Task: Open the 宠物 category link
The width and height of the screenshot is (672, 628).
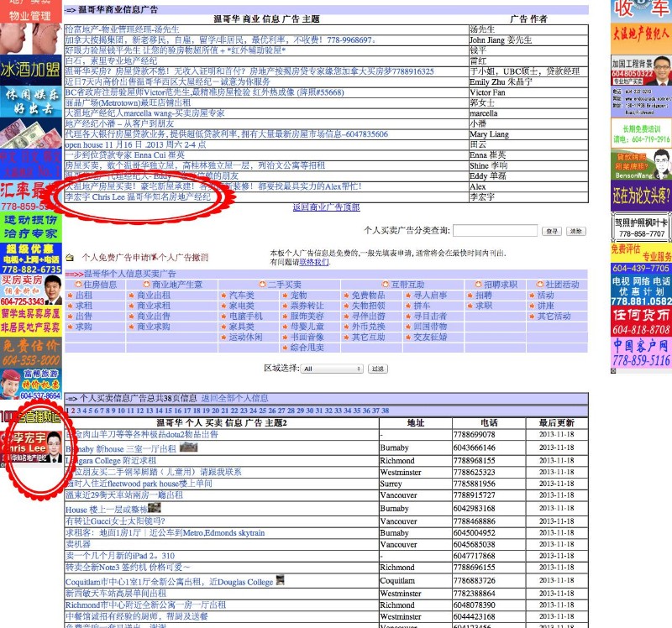Action: 299,296
